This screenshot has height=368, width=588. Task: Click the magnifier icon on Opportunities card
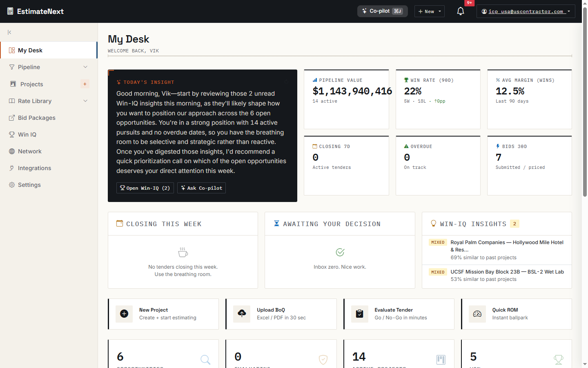(x=205, y=359)
